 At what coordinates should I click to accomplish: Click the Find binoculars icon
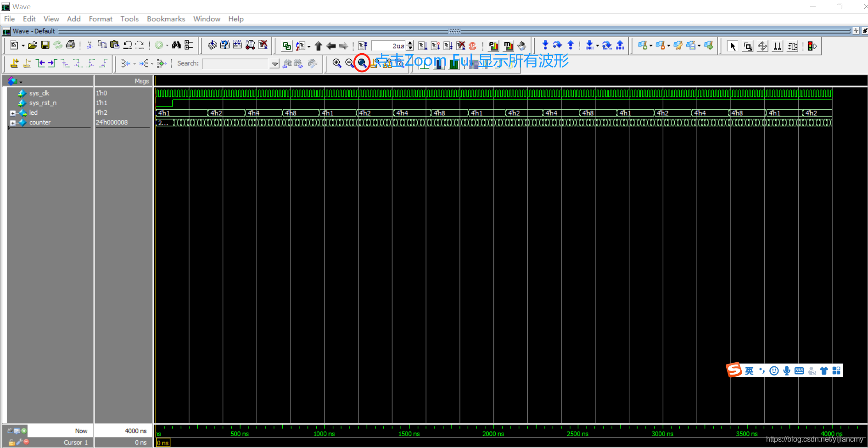click(176, 45)
